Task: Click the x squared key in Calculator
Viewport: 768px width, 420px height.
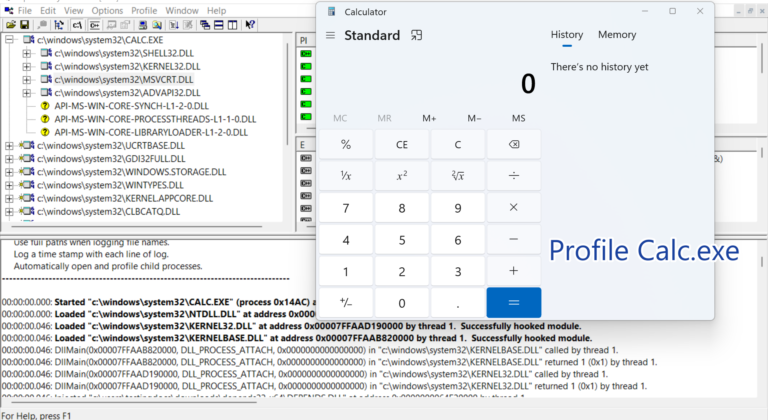Action: (402, 176)
